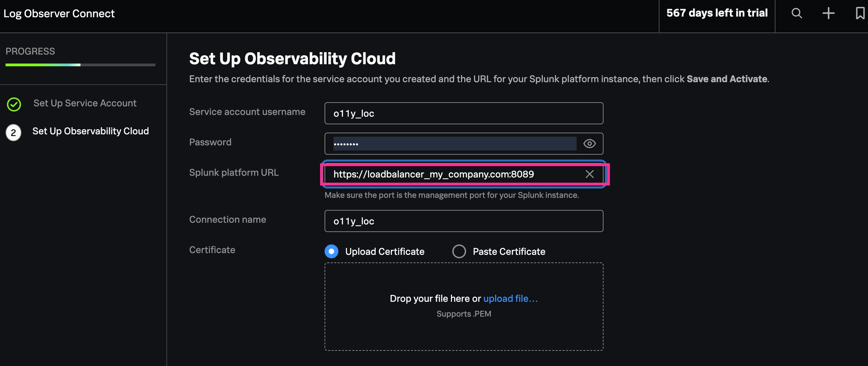Click the upload file link
Viewport: 868px width, 366px height.
(x=510, y=298)
